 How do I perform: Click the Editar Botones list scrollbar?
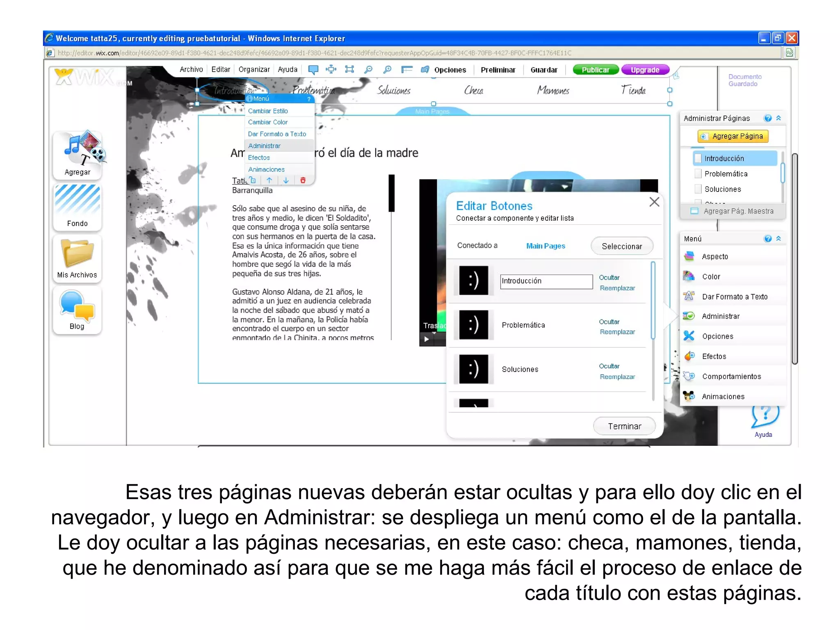653,300
